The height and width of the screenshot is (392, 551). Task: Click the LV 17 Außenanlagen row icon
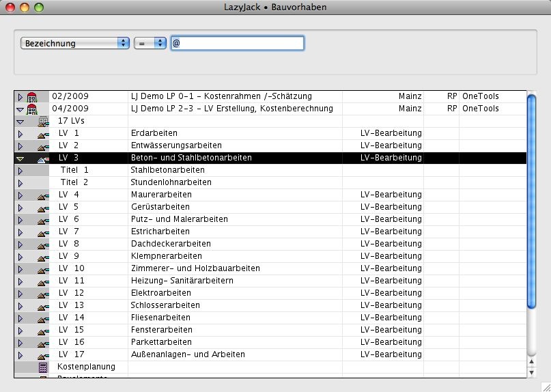pos(43,356)
